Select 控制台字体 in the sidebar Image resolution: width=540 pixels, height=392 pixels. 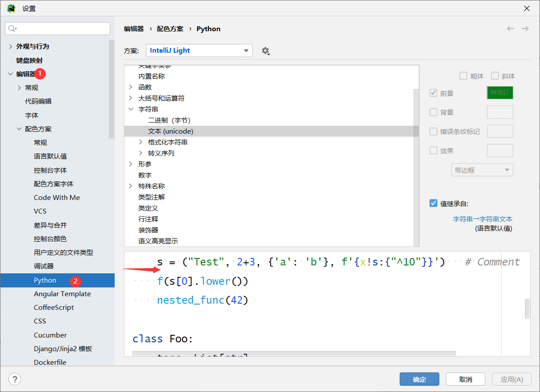[51, 170]
